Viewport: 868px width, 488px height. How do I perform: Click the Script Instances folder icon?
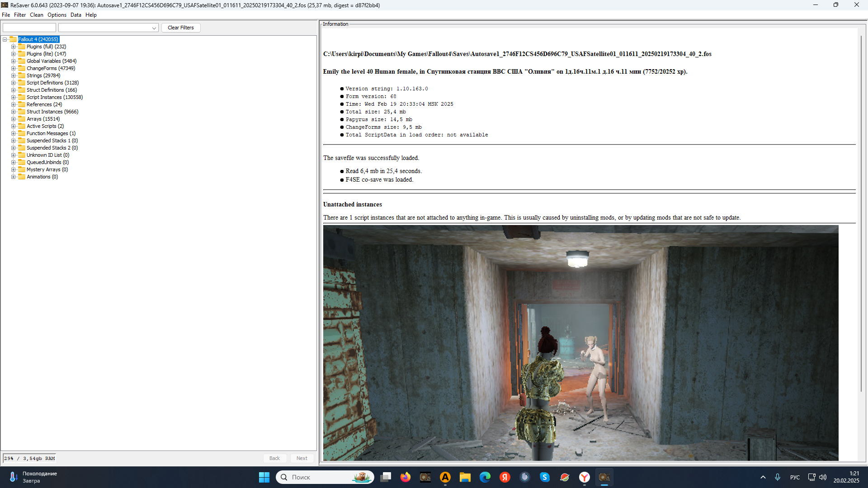coord(22,97)
